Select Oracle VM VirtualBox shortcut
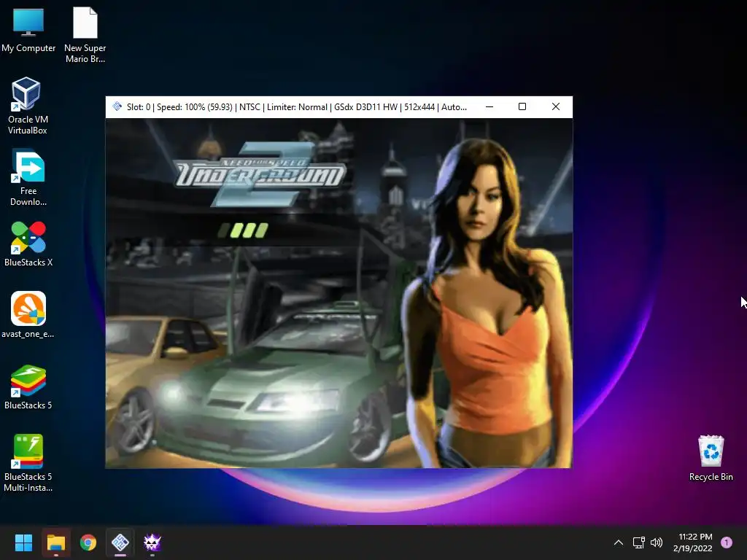Image resolution: width=747 pixels, height=560 pixels. tap(28, 106)
